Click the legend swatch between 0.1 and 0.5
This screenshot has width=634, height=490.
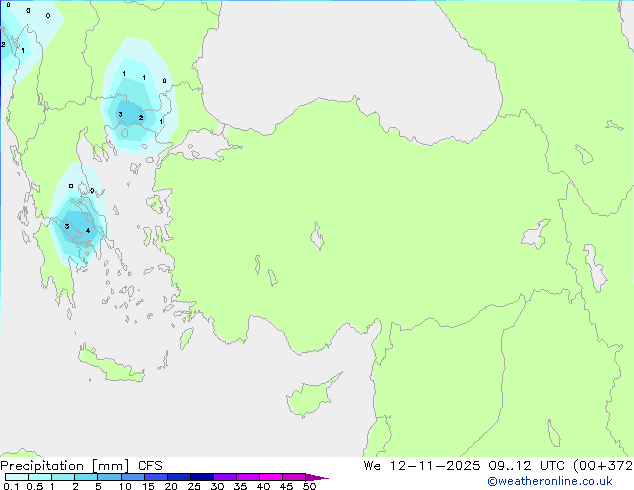click(x=17, y=477)
